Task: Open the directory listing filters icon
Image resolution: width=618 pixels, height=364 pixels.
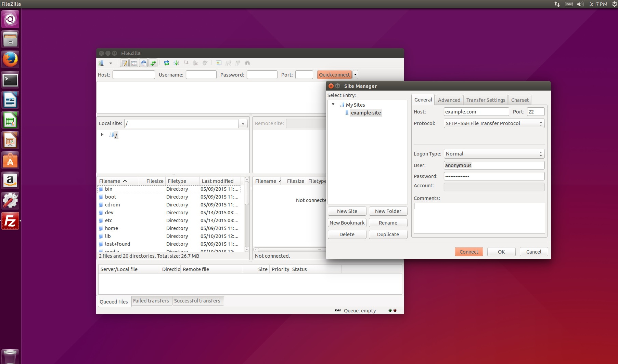Action: click(219, 63)
